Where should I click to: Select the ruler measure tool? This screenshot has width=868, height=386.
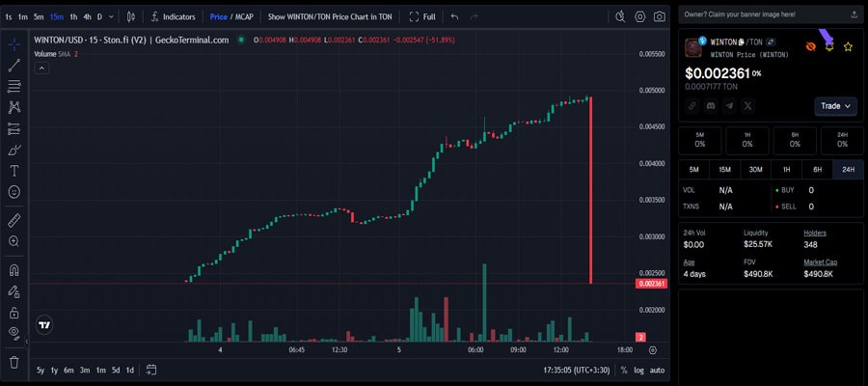14,221
